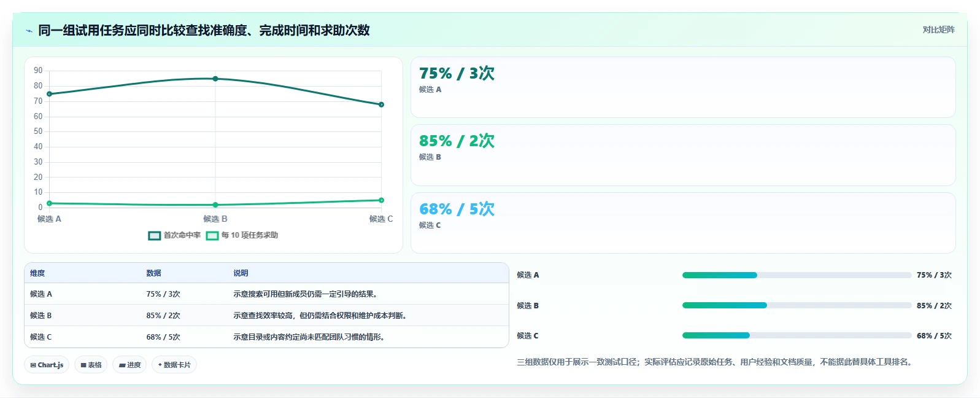Click the description starting 示意目录或内容约定
The image size is (980, 398).
[309, 337]
